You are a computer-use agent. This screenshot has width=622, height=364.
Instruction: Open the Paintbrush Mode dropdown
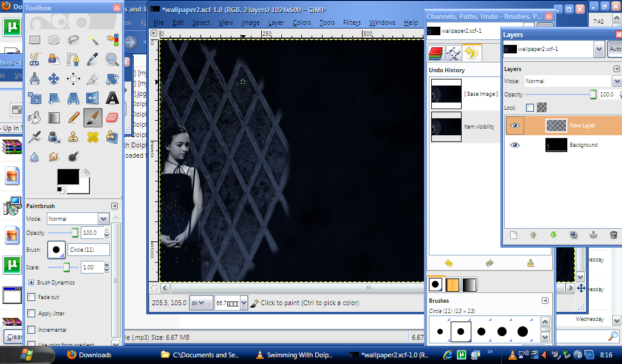pos(103,218)
